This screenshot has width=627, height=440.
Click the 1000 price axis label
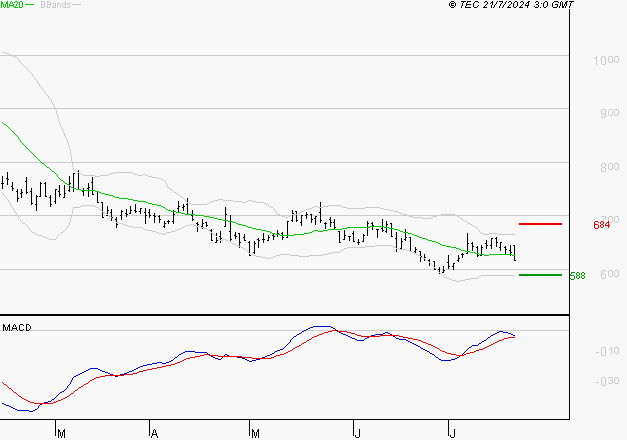pyautogui.click(x=606, y=60)
